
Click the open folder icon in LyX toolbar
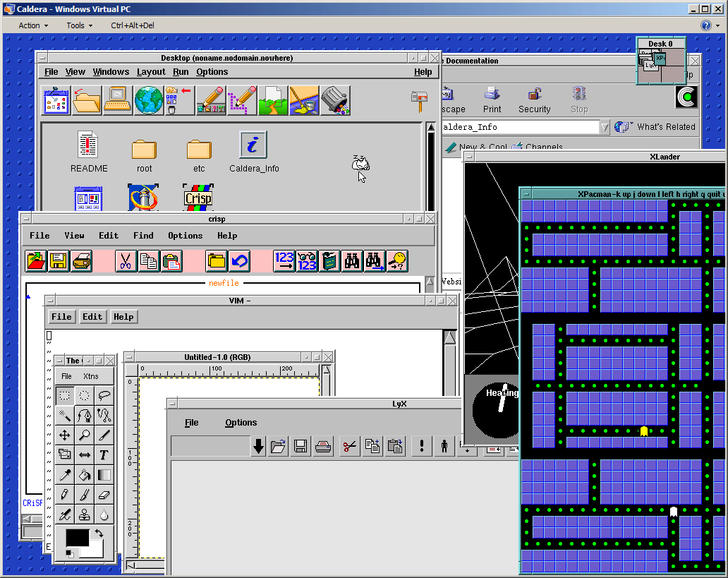point(278,447)
